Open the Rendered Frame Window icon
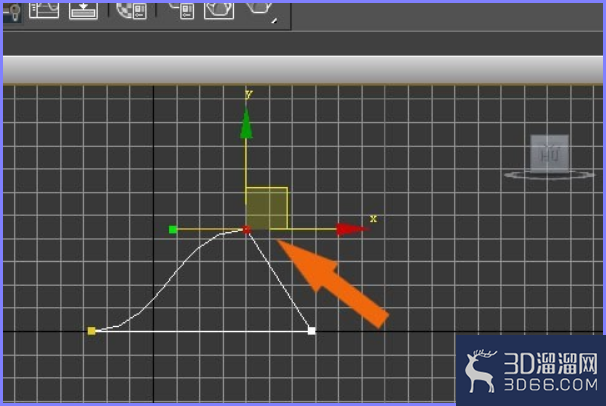Viewport: 606px width, 406px height. [219, 10]
